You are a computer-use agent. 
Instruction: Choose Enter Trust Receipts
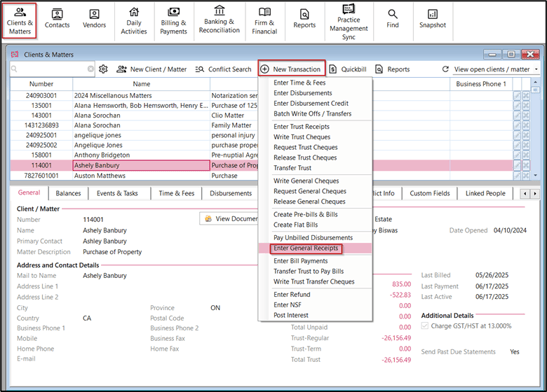tap(301, 127)
